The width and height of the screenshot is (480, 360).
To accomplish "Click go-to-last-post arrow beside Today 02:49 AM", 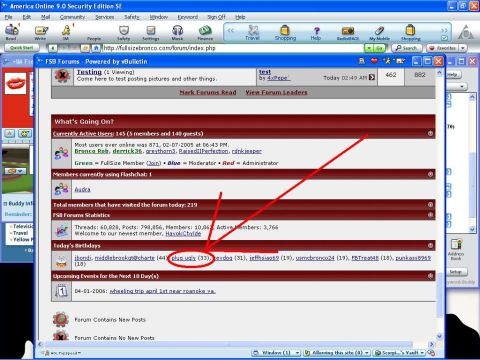I will tap(372, 78).
